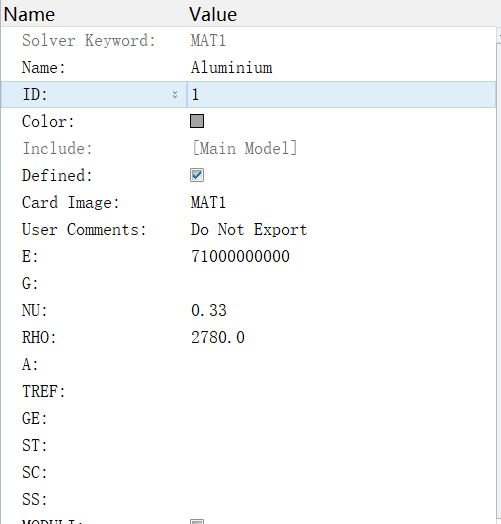
Task: Click the empty G value field
Action: [341, 283]
